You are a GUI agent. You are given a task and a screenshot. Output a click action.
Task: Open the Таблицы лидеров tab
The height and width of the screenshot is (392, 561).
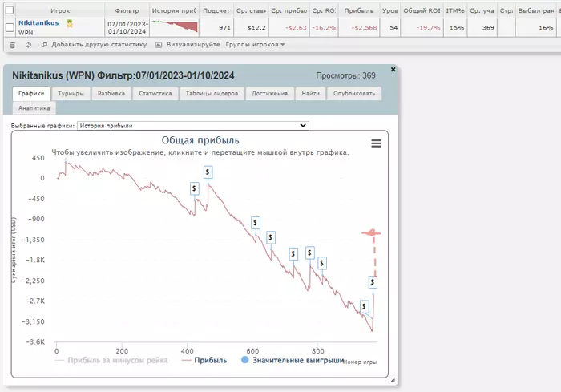pos(212,94)
